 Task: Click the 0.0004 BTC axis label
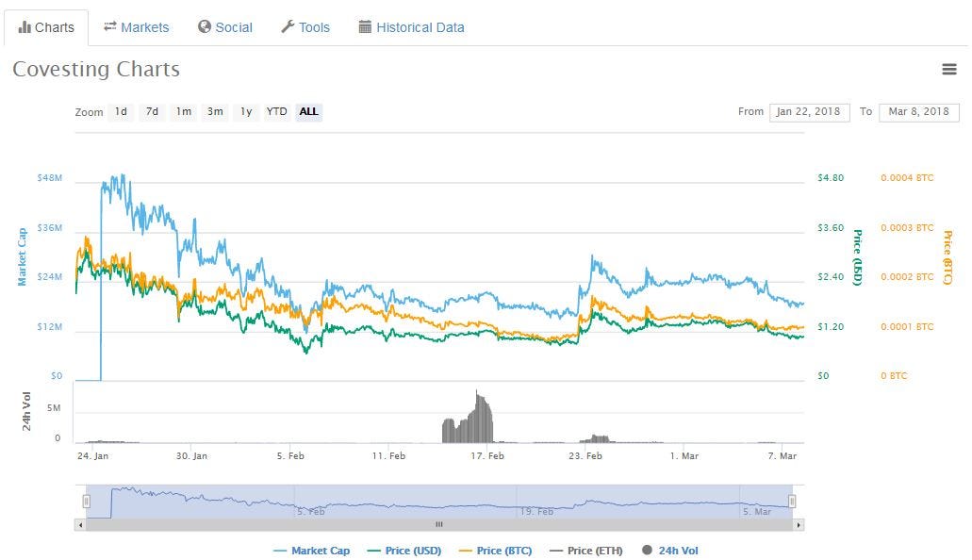click(x=907, y=178)
